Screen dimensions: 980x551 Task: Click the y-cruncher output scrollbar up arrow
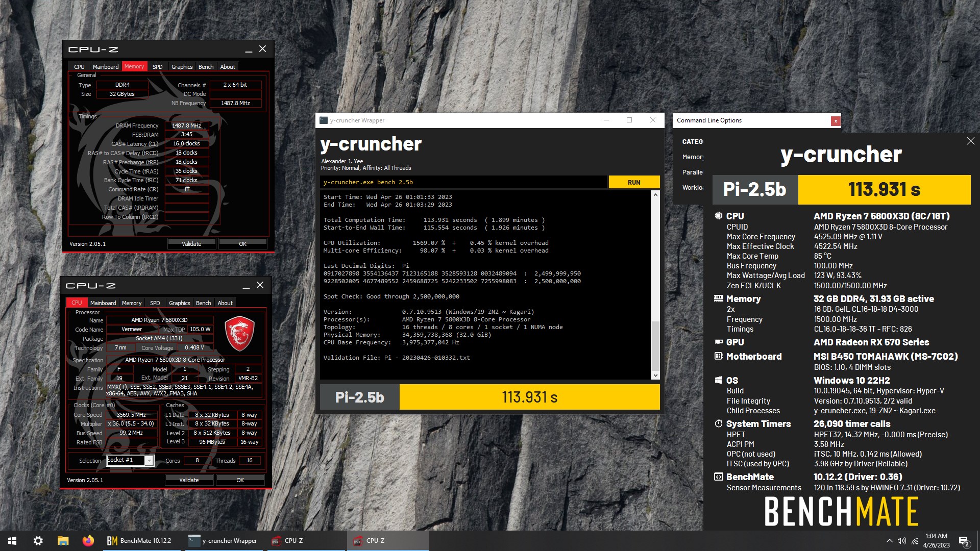pyautogui.click(x=655, y=195)
